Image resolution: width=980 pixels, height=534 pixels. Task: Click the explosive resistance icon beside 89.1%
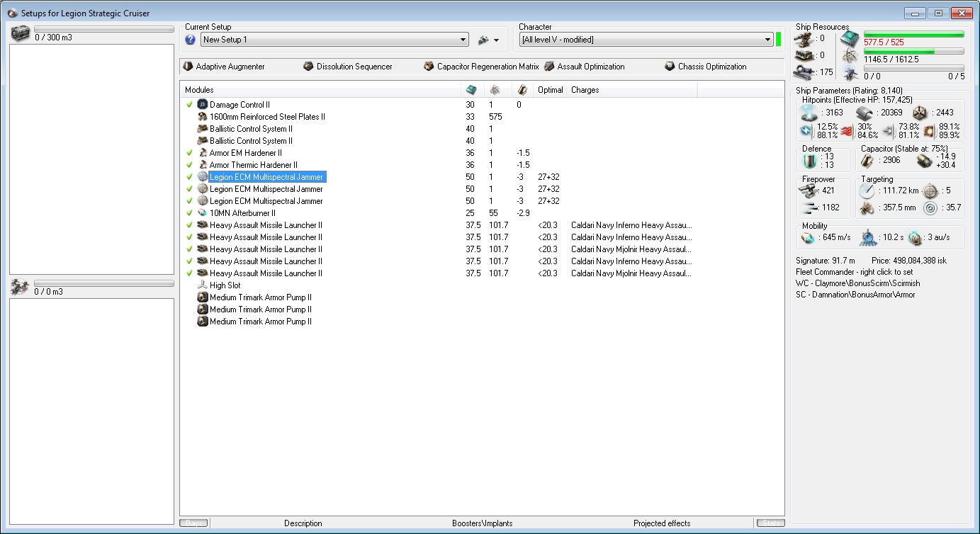click(930, 130)
